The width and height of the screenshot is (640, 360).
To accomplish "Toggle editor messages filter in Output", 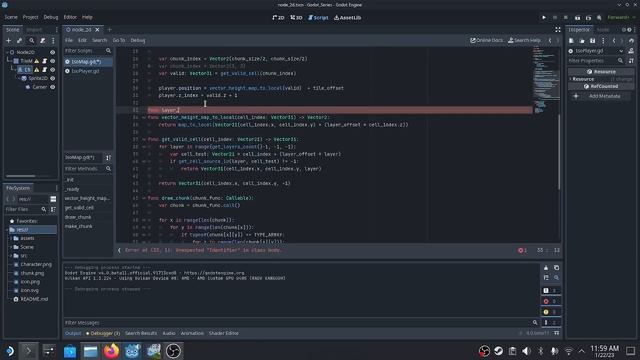I will coord(551,322).
